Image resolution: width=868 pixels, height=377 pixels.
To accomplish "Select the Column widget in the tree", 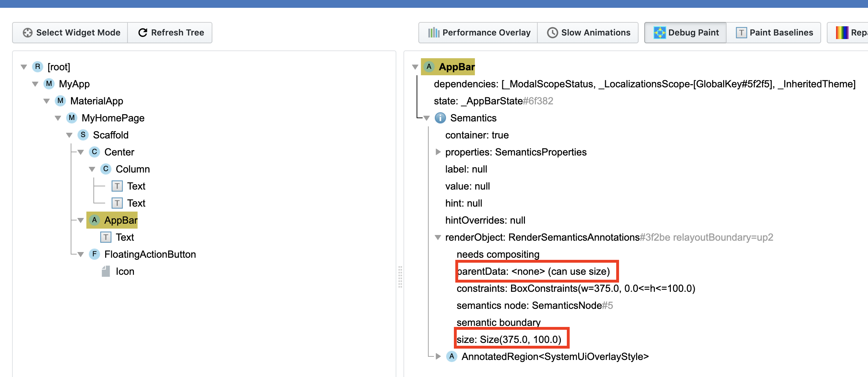I will tap(132, 169).
